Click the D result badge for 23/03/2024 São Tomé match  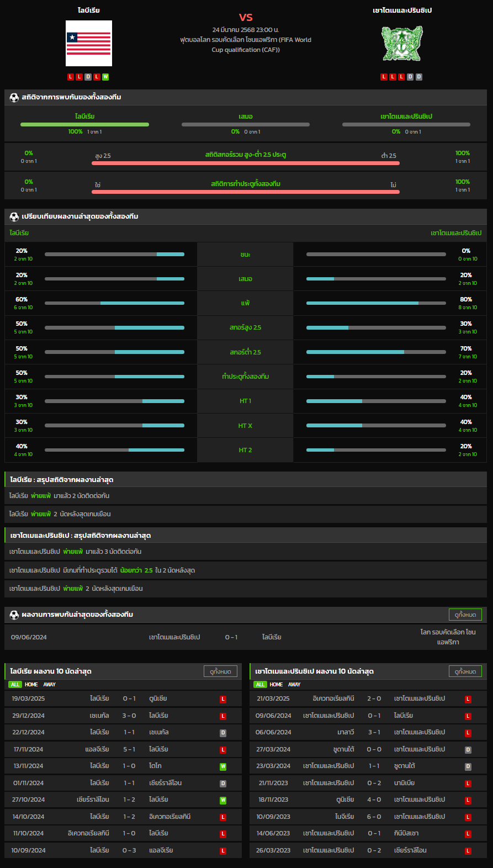click(468, 766)
